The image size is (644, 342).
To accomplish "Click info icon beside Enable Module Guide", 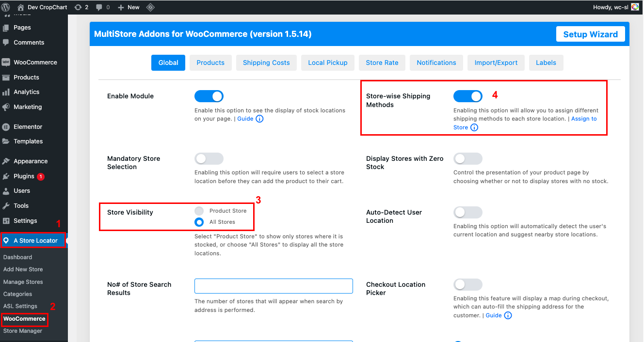I will tap(259, 119).
